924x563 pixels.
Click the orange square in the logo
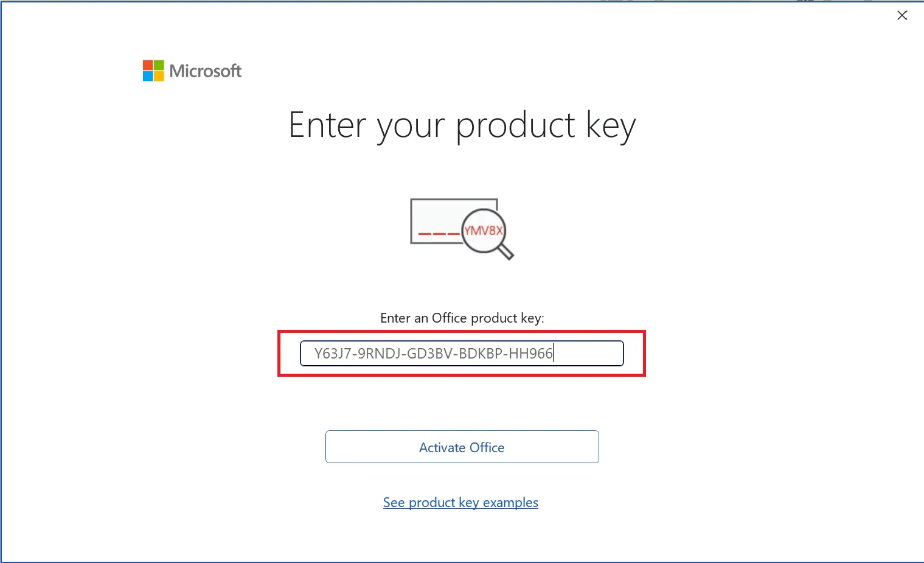159,76
